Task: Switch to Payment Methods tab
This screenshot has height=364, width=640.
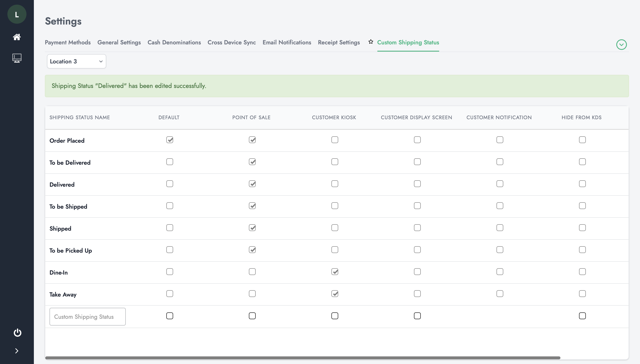Action: pyautogui.click(x=68, y=42)
